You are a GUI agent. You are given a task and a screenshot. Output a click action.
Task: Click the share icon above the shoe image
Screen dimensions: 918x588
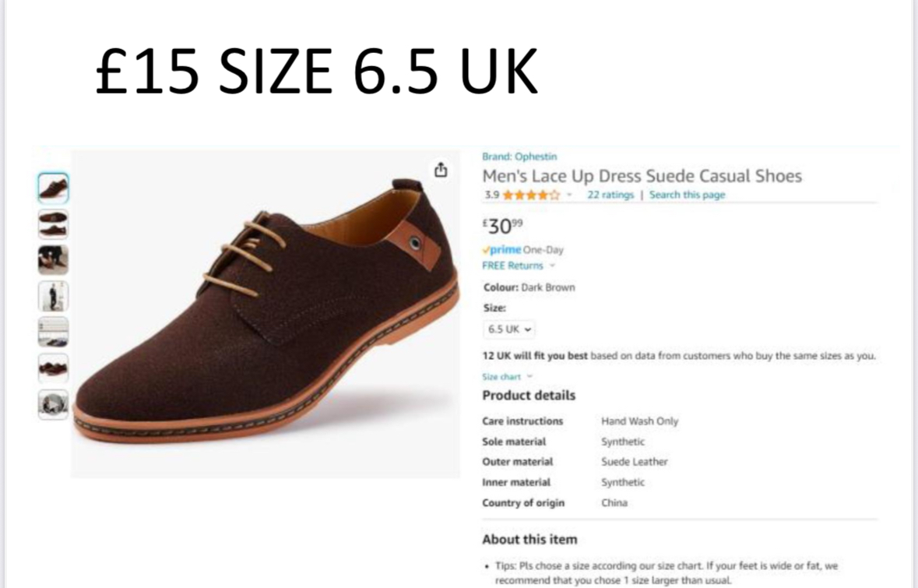pos(441,170)
